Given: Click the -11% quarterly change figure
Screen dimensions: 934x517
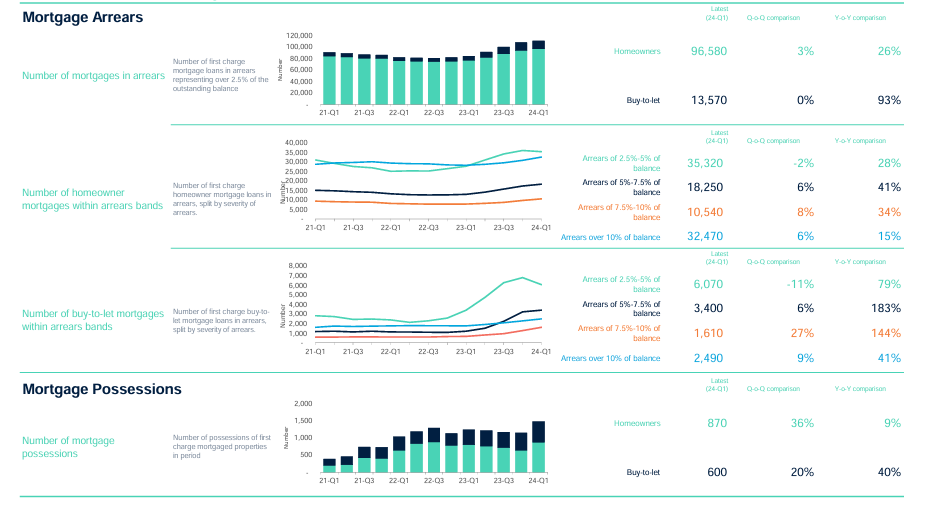Looking at the screenshot, I should pos(800,284).
